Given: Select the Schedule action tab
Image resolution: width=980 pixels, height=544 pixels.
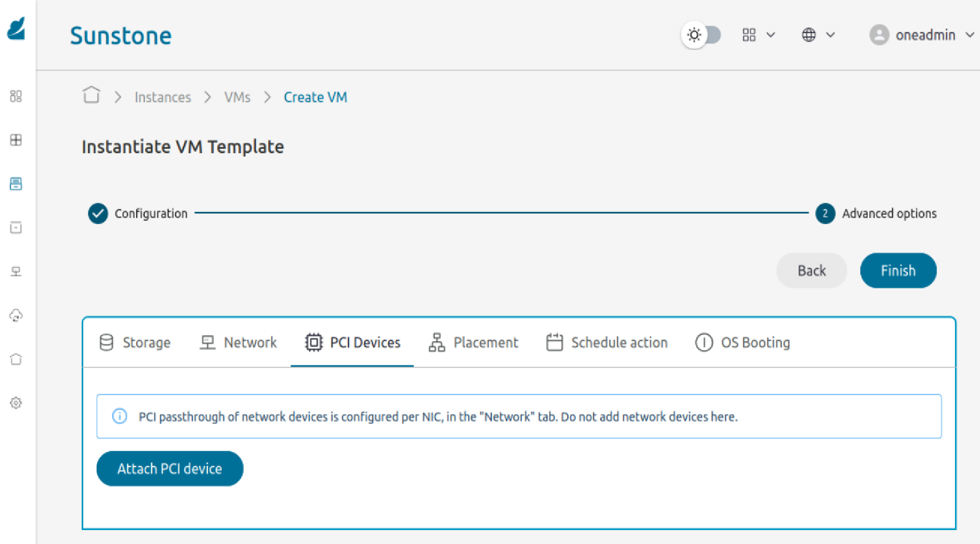Looking at the screenshot, I should click(x=607, y=342).
